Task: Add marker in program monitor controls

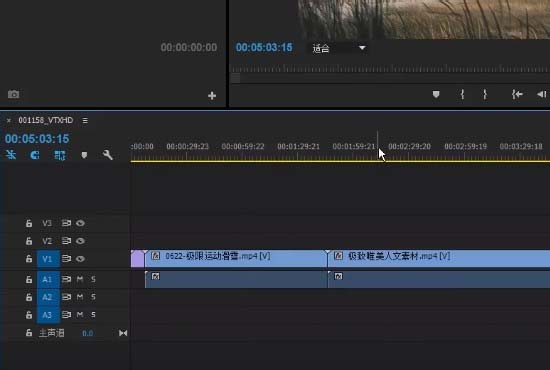Action: [x=436, y=94]
